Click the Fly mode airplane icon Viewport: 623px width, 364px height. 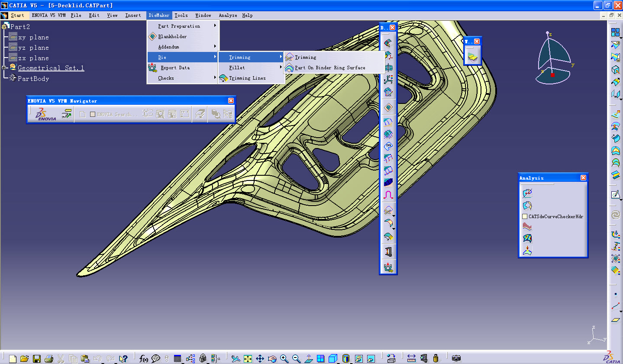(x=236, y=358)
